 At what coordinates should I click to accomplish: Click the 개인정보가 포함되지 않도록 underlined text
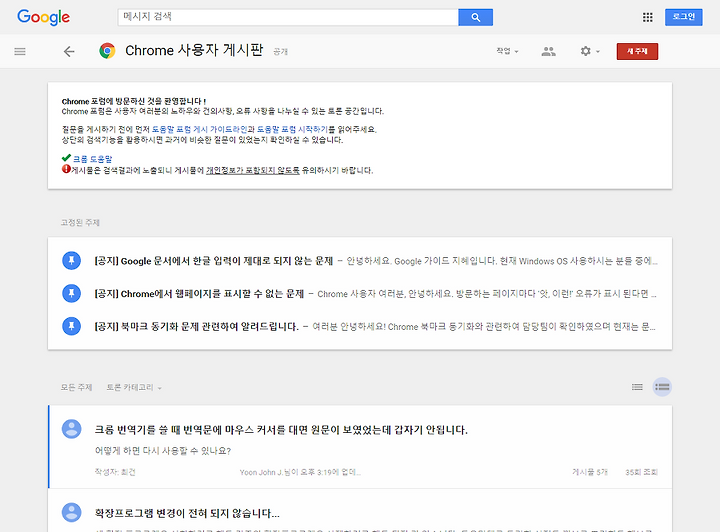tap(253, 170)
